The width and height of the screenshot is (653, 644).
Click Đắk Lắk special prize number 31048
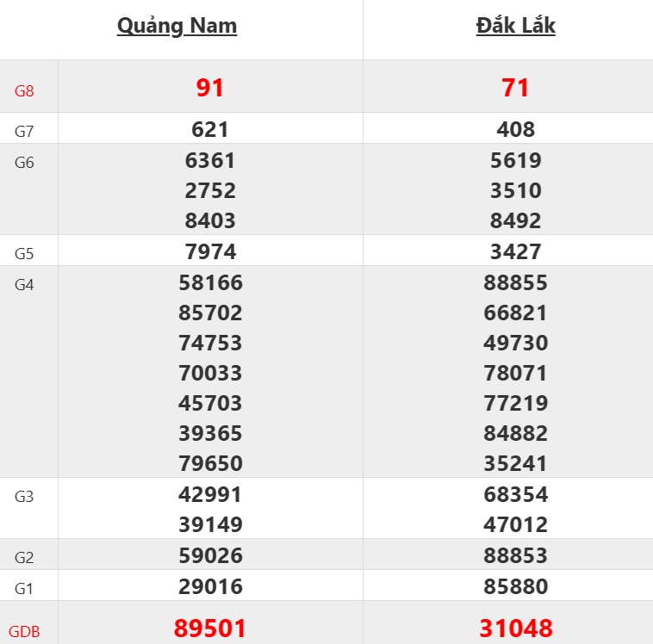pos(515,629)
